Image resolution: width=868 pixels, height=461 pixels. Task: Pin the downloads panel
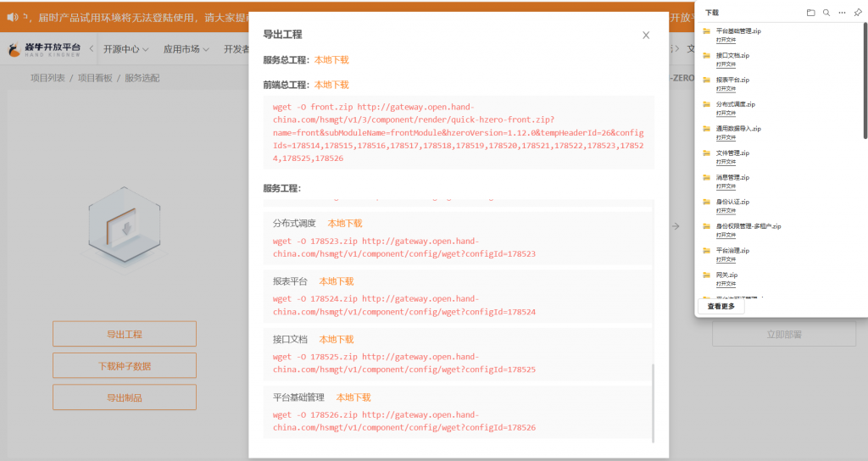pyautogui.click(x=858, y=13)
